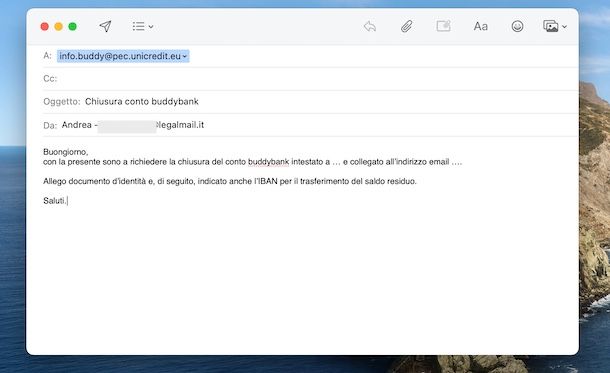Expand the header fields dropdown arrow
This screenshot has height=373, width=610.
click(x=151, y=27)
